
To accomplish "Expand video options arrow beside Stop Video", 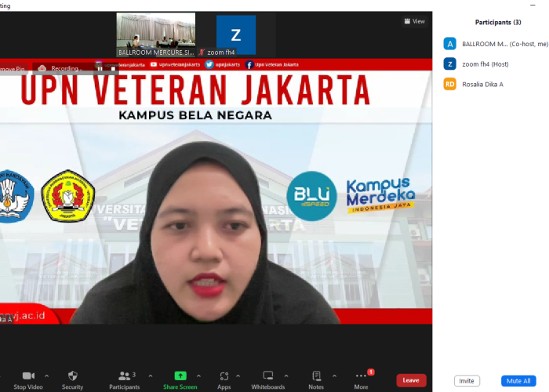I will click(46, 376).
